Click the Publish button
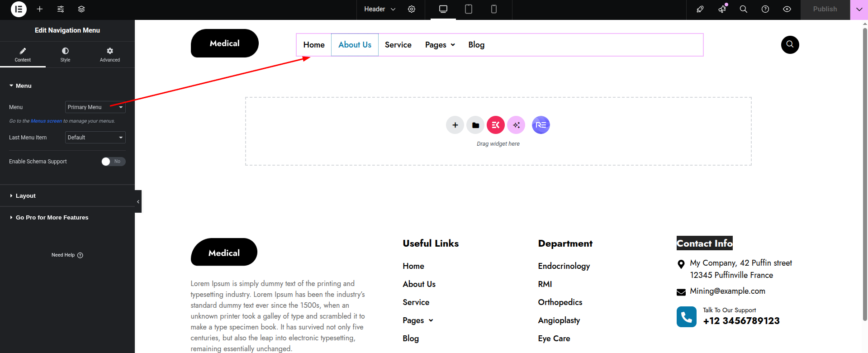Screen dimensions: 868x353 pyautogui.click(x=825, y=9)
